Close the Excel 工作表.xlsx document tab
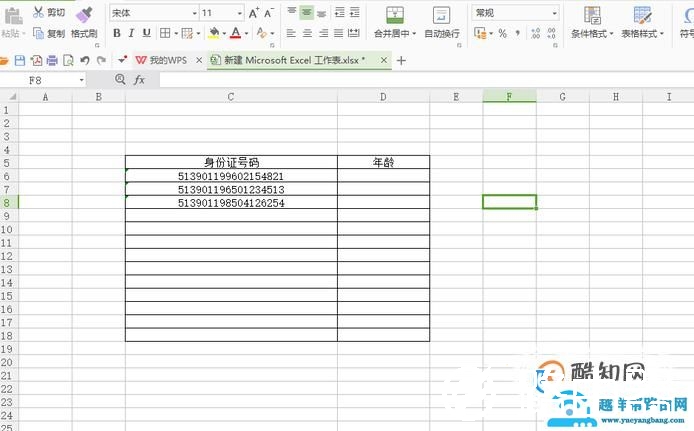 pyautogui.click(x=384, y=60)
